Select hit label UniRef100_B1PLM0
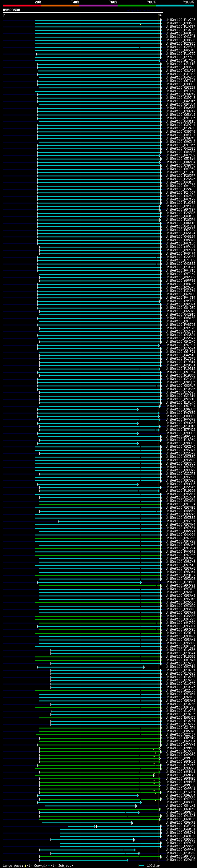The width and height of the screenshot is (197, 868). click(x=180, y=403)
